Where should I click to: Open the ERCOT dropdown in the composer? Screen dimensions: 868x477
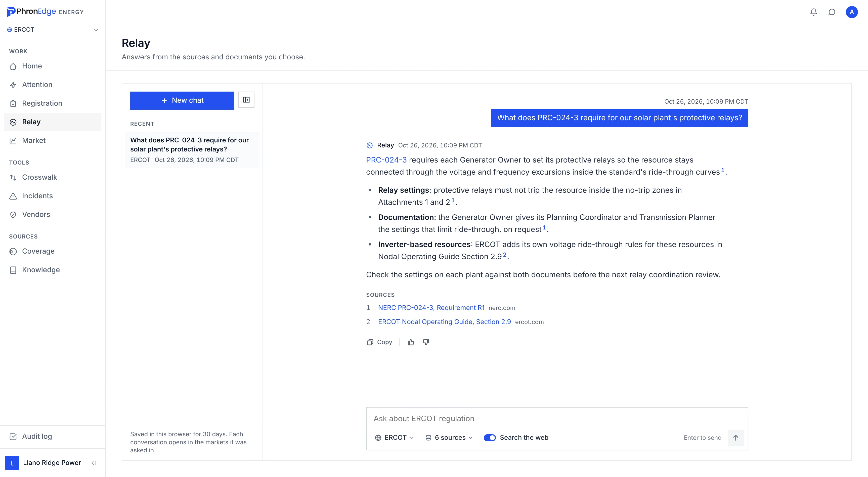tap(394, 438)
